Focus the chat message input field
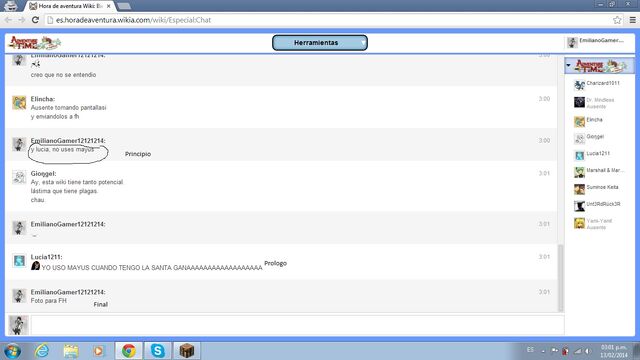640x360 pixels. [298, 325]
